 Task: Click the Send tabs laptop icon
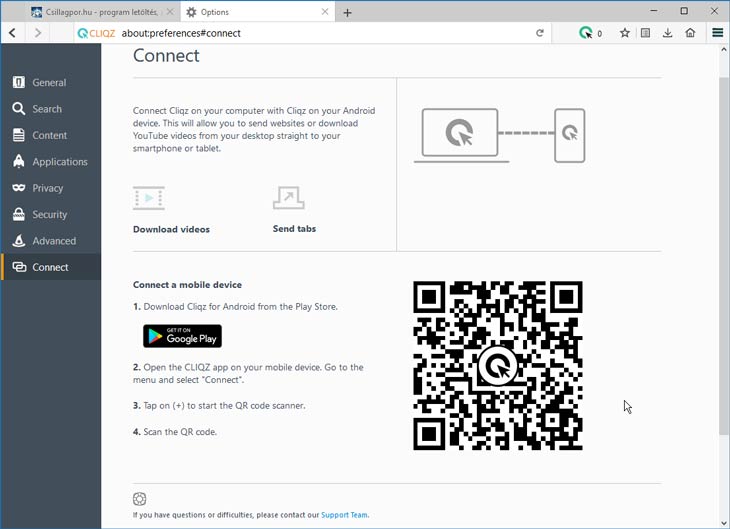click(289, 198)
